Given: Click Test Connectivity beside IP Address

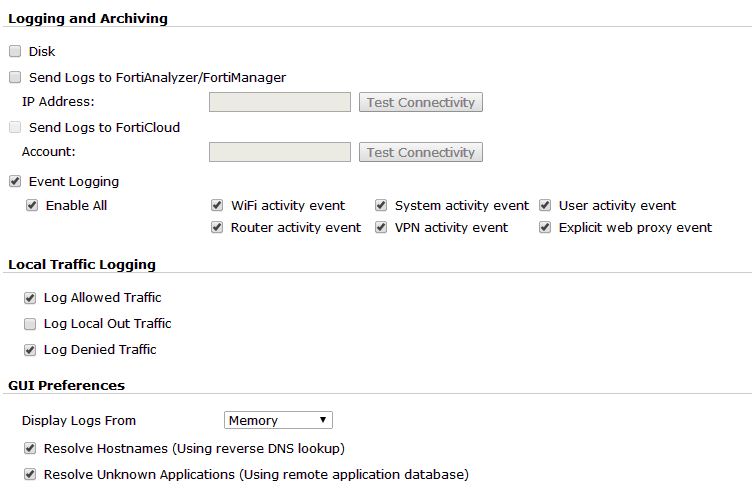Looking at the screenshot, I should click(x=421, y=102).
